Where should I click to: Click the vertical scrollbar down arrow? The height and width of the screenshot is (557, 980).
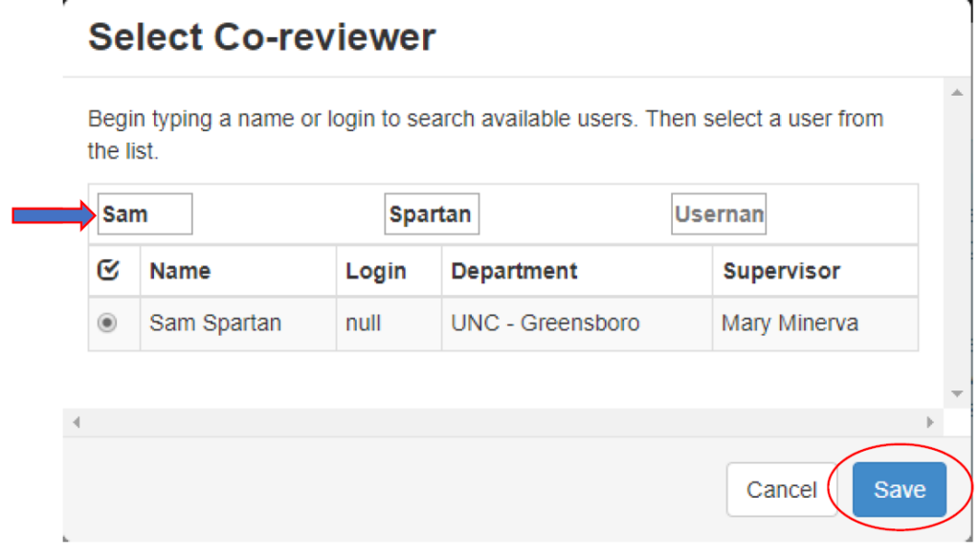(x=955, y=393)
